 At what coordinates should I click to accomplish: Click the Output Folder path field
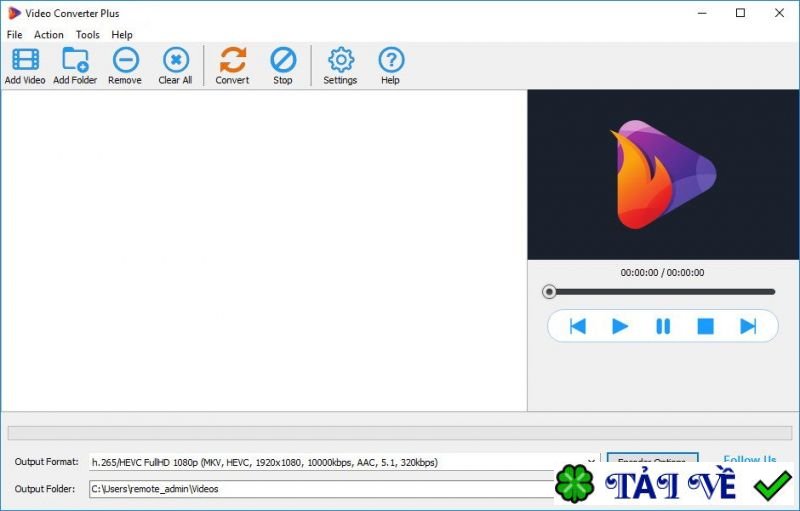(321, 489)
